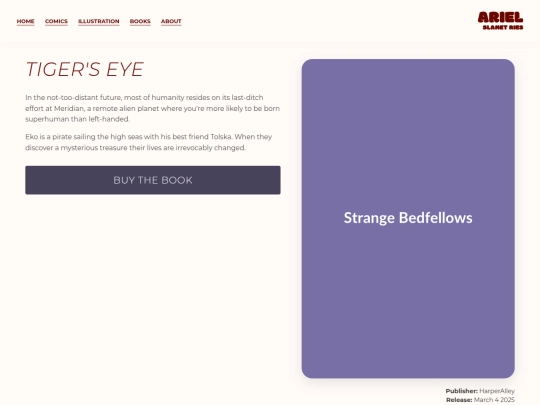Click the paragraph about Eko the pirate

tap(149, 142)
